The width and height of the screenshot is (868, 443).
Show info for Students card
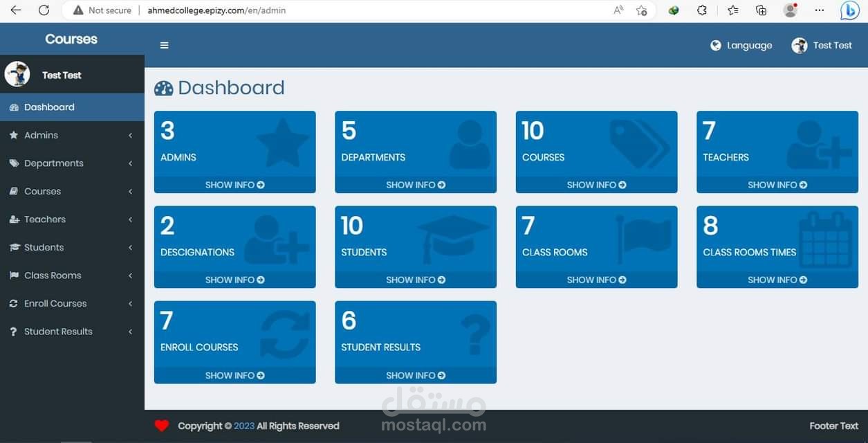point(416,280)
